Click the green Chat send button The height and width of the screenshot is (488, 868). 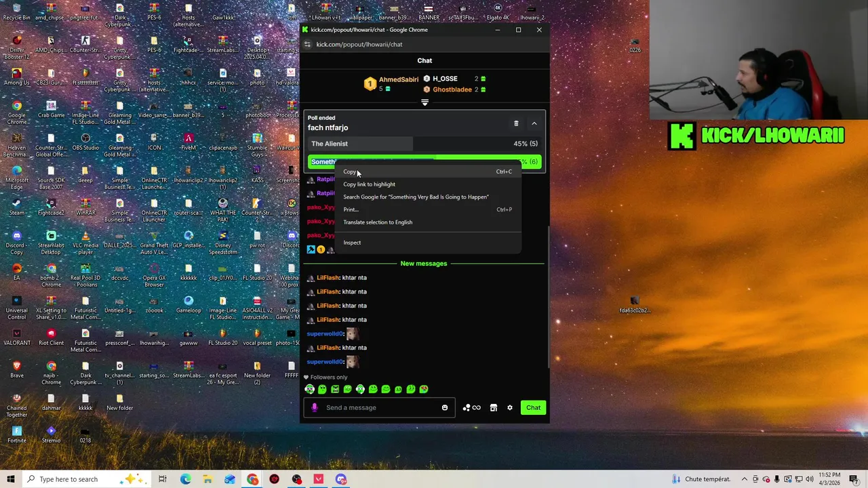(x=533, y=407)
